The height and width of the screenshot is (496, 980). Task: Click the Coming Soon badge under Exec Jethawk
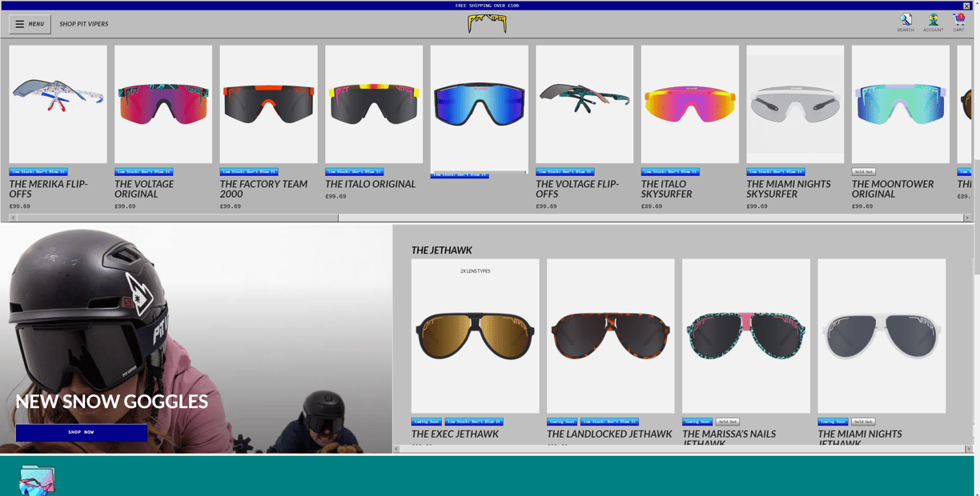pos(427,422)
